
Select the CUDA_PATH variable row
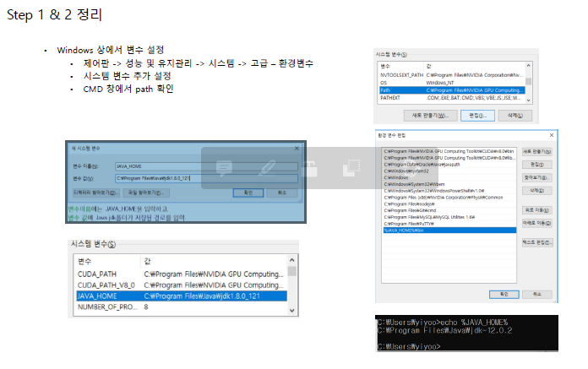182,274
